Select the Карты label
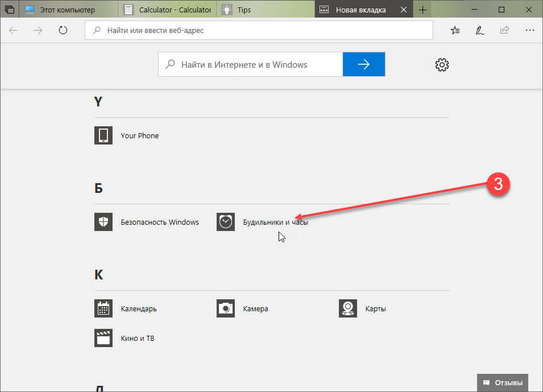543x392 pixels. coord(376,309)
